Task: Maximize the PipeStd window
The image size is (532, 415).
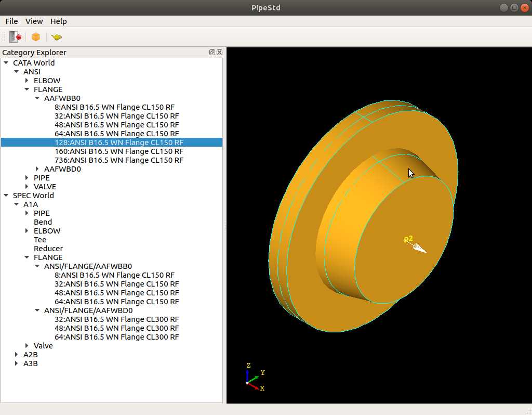Action: (x=514, y=7)
